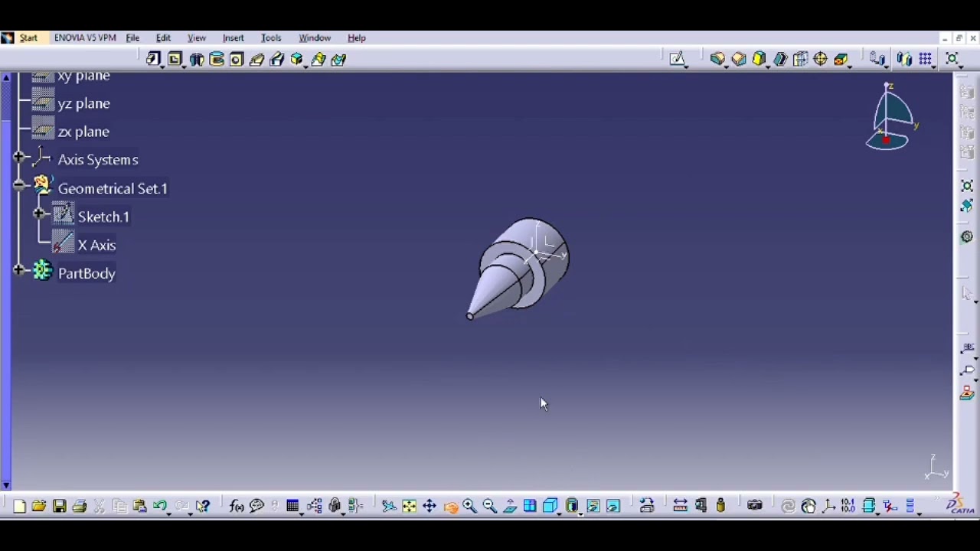
Task: Select the Measure Inertia tool
Action: tap(720, 506)
